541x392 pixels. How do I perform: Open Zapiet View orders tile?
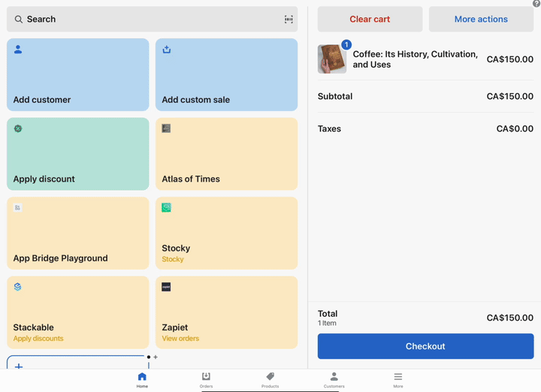click(226, 312)
